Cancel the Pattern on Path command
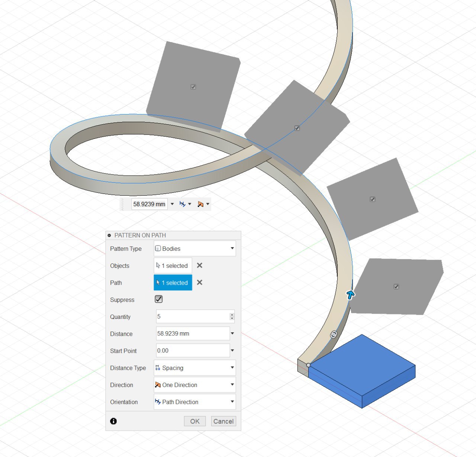Viewport: 476px width, 457px height. (x=223, y=421)
